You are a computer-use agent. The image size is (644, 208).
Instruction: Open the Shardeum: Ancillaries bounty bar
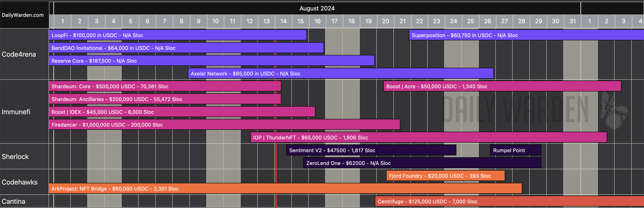coord(165,99)
